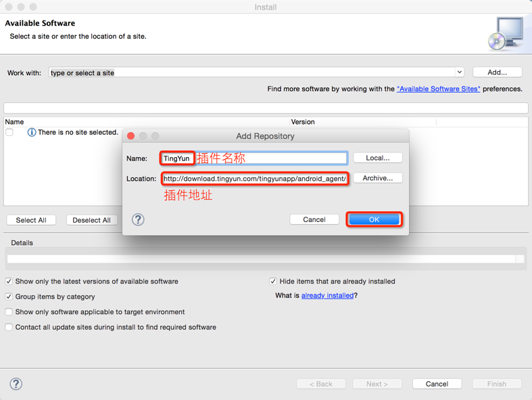
Task: Uncheck 'Hide items that are already installed'
Action: tap(273, 282)
